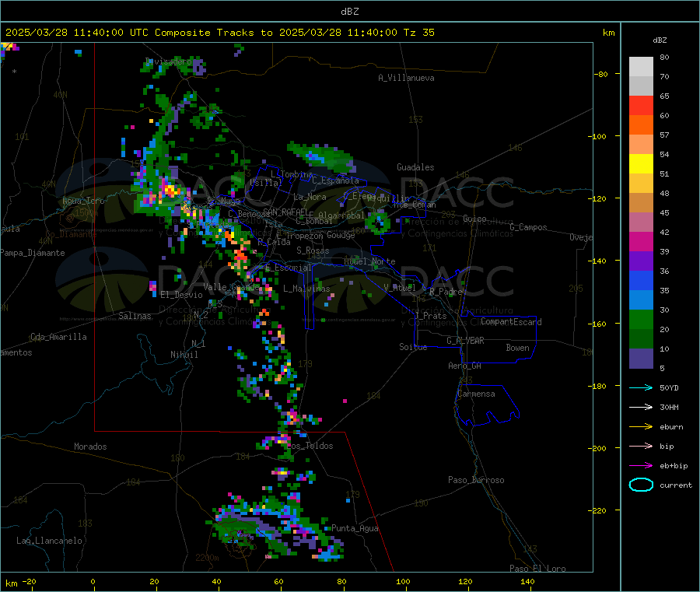Viewport: 700px width, 592px height.
Task: Pick the slate 10-5 dBZ swatch
Action: (x=641, y=359)
